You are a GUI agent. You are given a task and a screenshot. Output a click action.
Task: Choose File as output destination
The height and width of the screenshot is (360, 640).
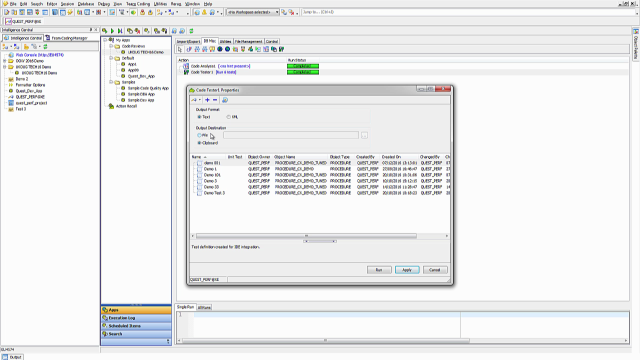199,135
